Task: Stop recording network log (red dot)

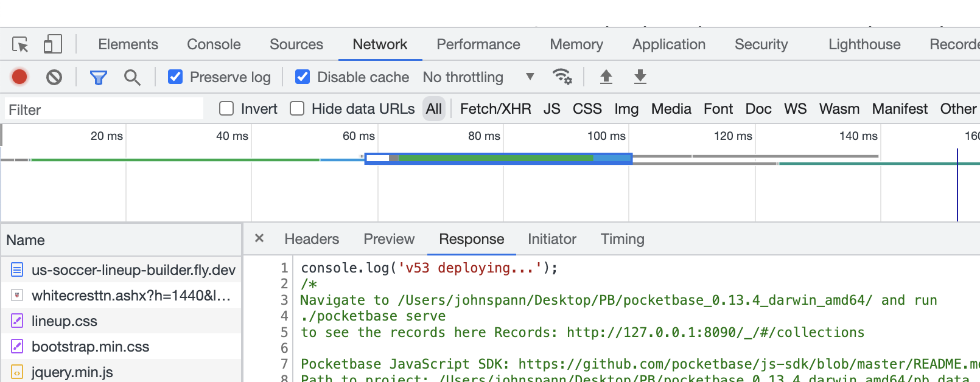Action: [19, 77]
